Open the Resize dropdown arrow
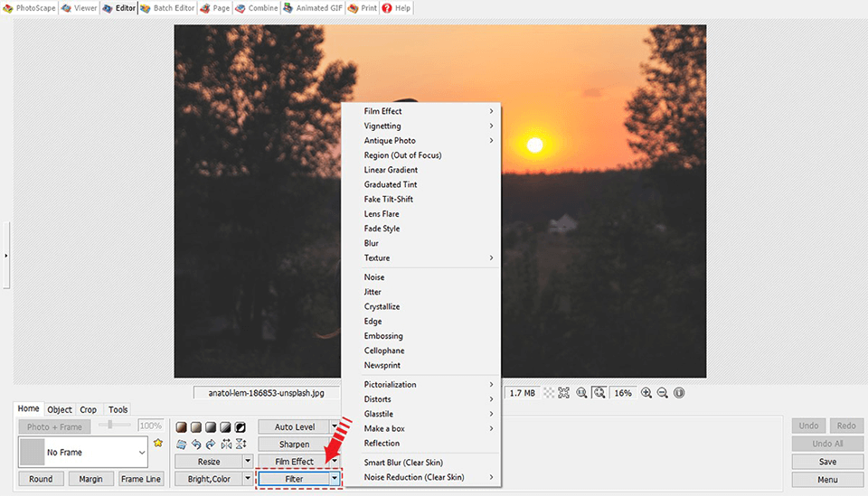This screenshot has height=496, width=868. point(248,461)
